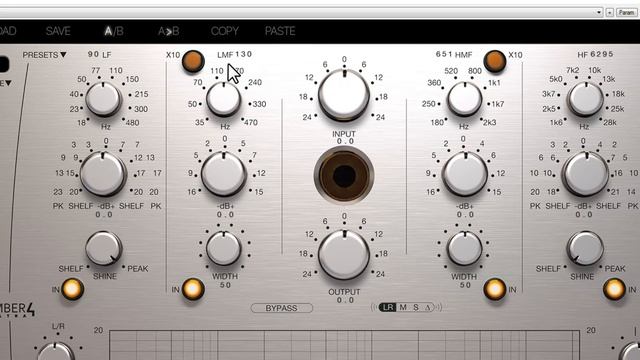
Task: Switch A/B comparison state
Action: click(x=114, y=31)
